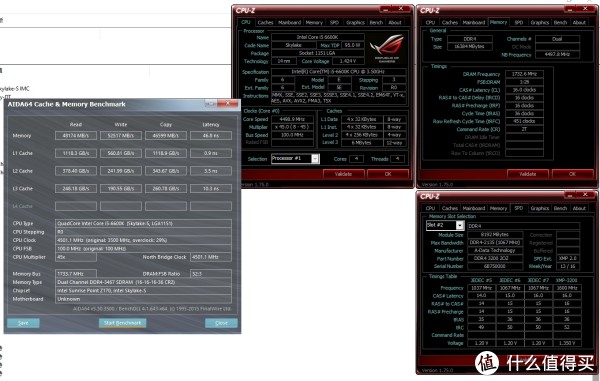Switch to Caches tab in CPU window
The image size is (600, 381).
(x=265, y=23)
